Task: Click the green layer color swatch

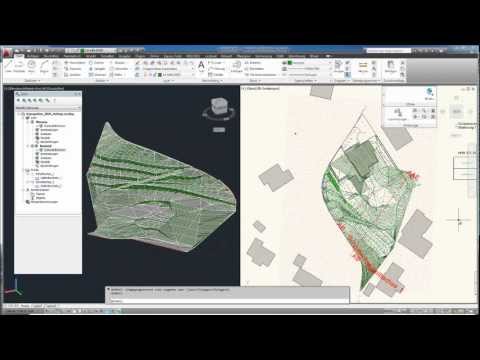Action: [x=160, y=75]
